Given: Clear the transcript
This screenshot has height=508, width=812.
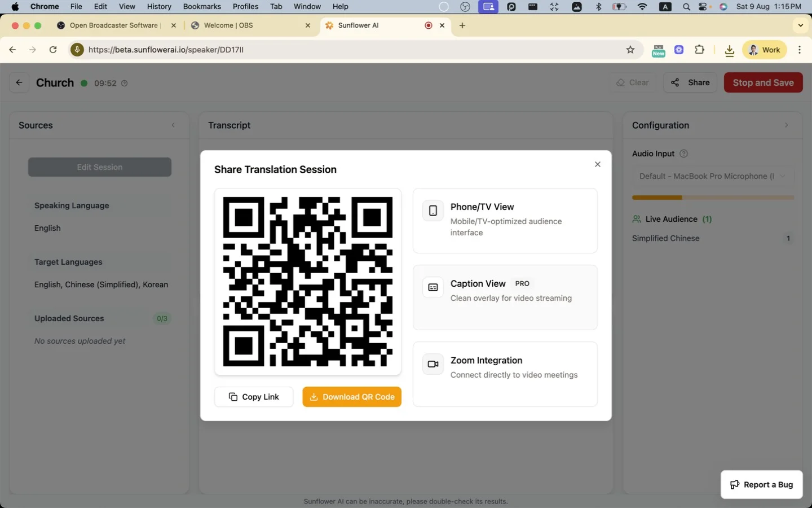Looking at the screenshot, I should point(633,82).
